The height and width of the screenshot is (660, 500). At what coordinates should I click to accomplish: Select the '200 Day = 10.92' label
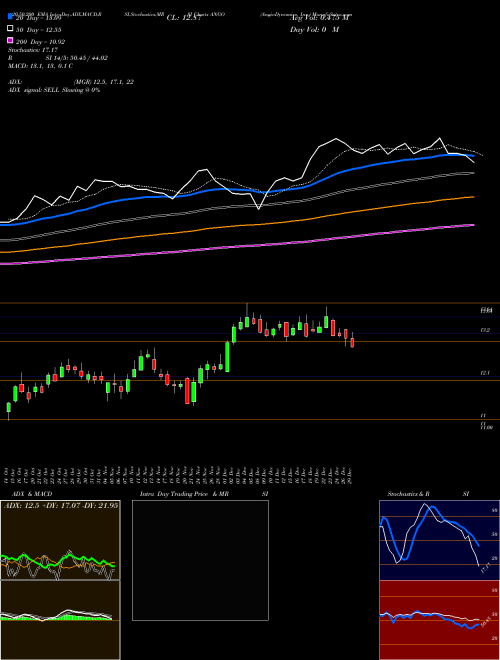40,42
